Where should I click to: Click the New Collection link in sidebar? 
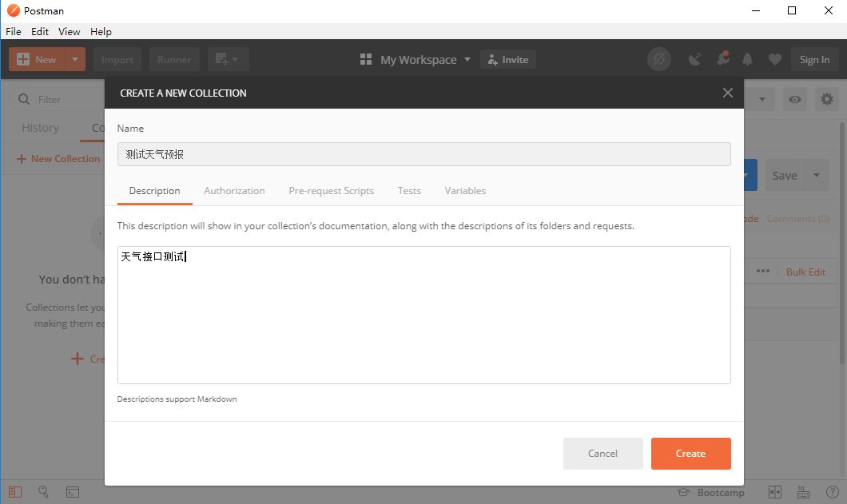58,159
